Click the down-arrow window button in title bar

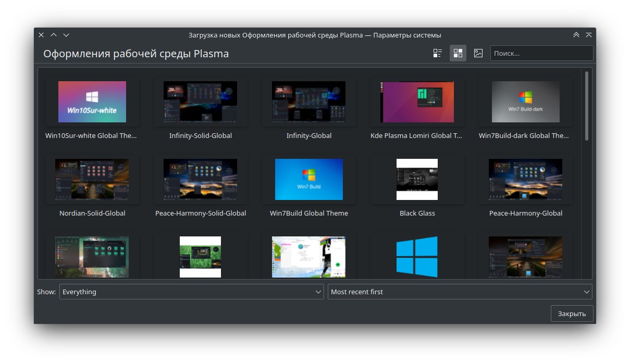[66, 35]
